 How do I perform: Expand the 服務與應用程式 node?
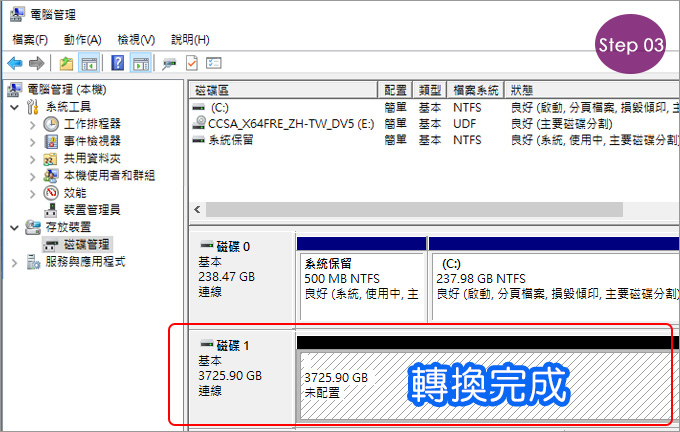tap(15, 263)
